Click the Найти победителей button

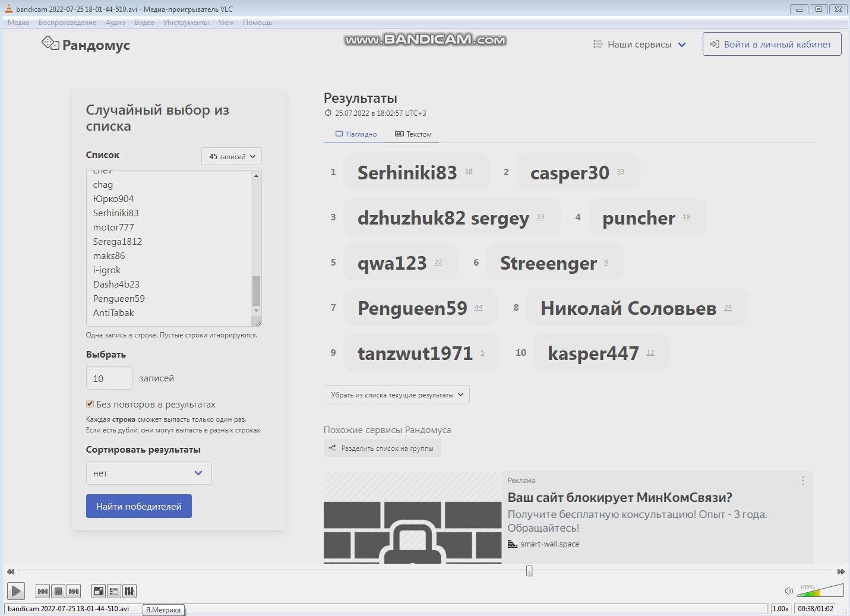click(x=138, y=506)
